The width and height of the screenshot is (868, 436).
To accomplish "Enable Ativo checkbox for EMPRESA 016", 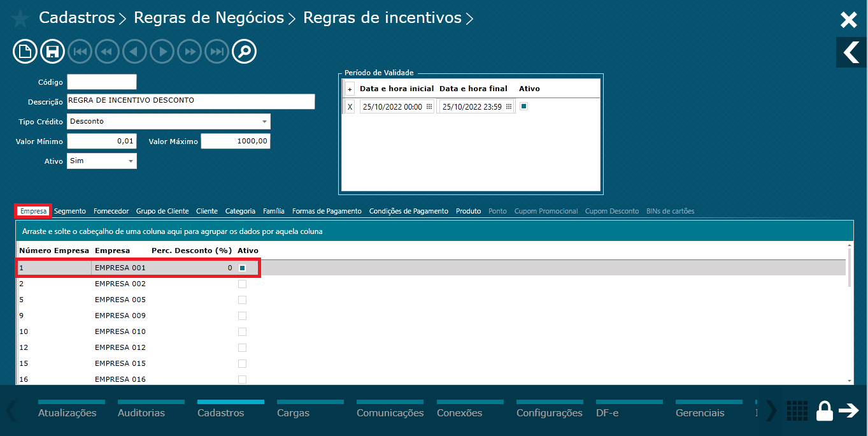I will (242, 380).
